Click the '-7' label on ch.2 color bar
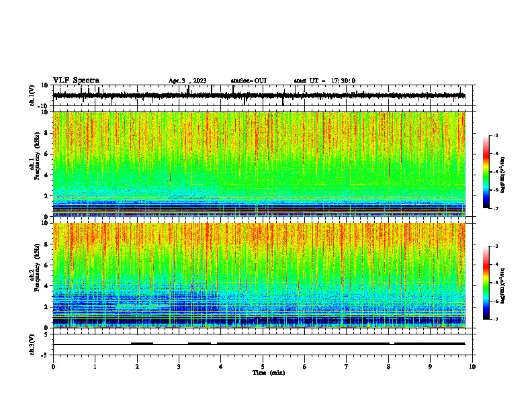 [495, 319]
